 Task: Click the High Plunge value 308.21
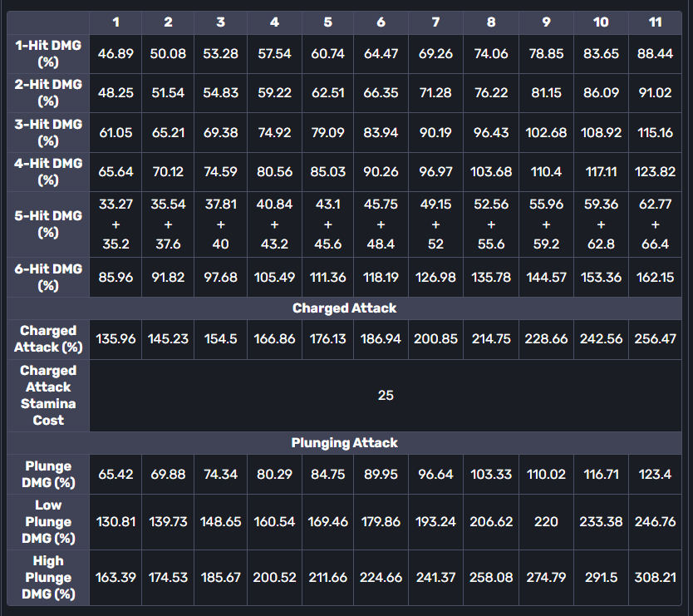click(655, 578)
